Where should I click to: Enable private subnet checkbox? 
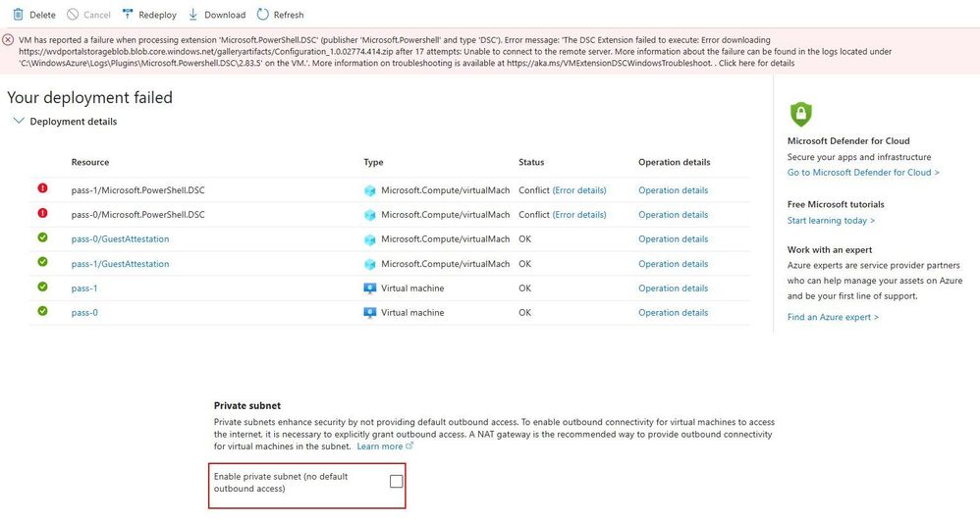pyautogui.click(x=397, y=481)
